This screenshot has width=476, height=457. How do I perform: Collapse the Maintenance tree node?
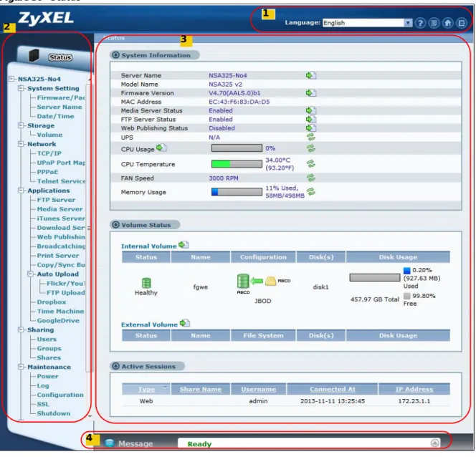click(x=21, y=367)
